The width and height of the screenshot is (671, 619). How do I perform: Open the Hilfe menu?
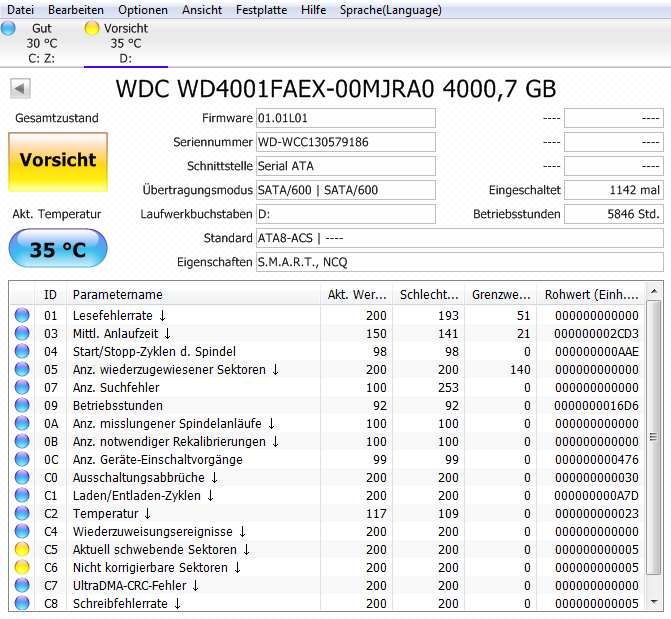point(313,10)
